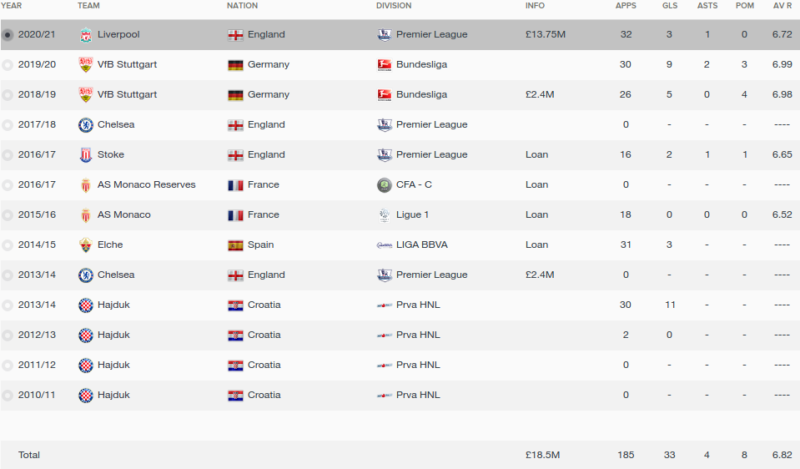The height and width of the screenshot is (469, 800).
Task: Click the Bundesliga logo in 2019/20 row
Action: click(x=384, y=65)
